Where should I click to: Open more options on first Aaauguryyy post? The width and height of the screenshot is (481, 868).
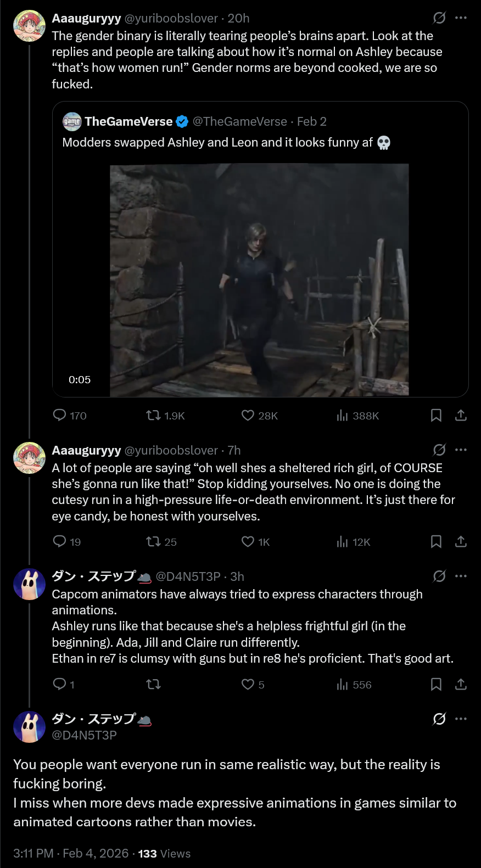[461, 18]
